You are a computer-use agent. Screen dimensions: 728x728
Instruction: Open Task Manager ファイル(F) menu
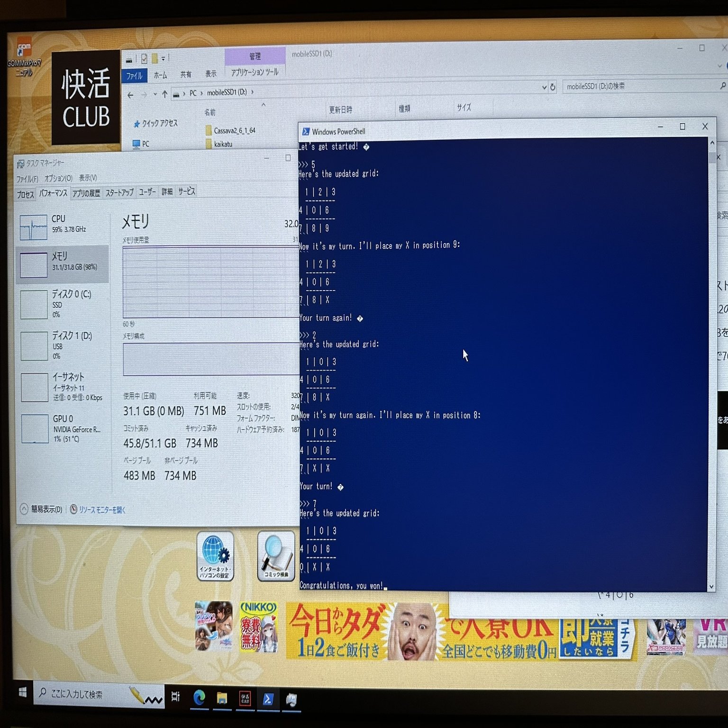click(x=27, y=179)
